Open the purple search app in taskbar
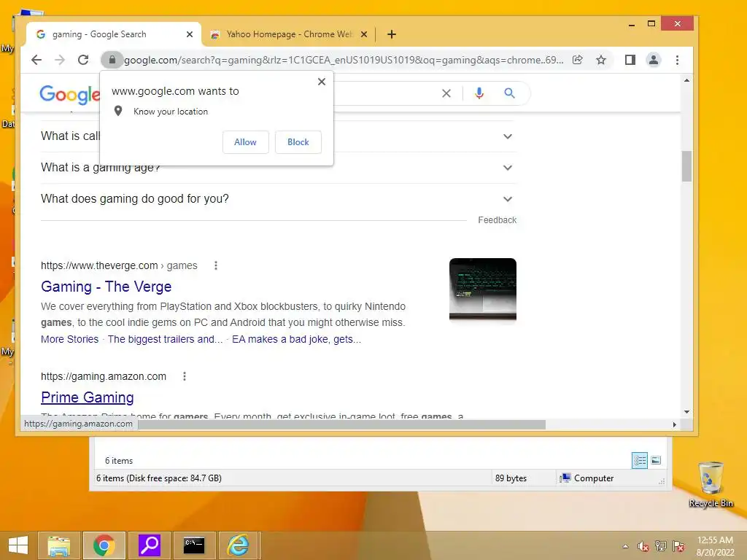This screenshot has width=747, height=560. (149, 545)
